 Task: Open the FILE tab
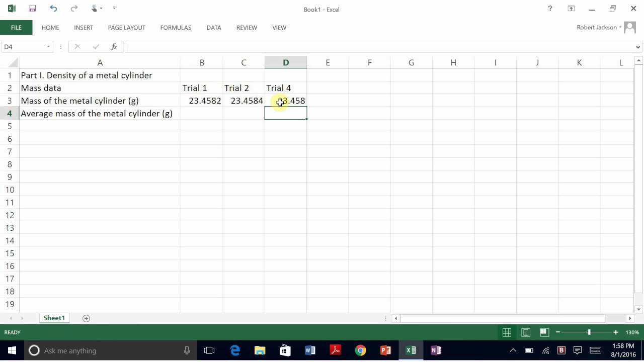point(16,28)
